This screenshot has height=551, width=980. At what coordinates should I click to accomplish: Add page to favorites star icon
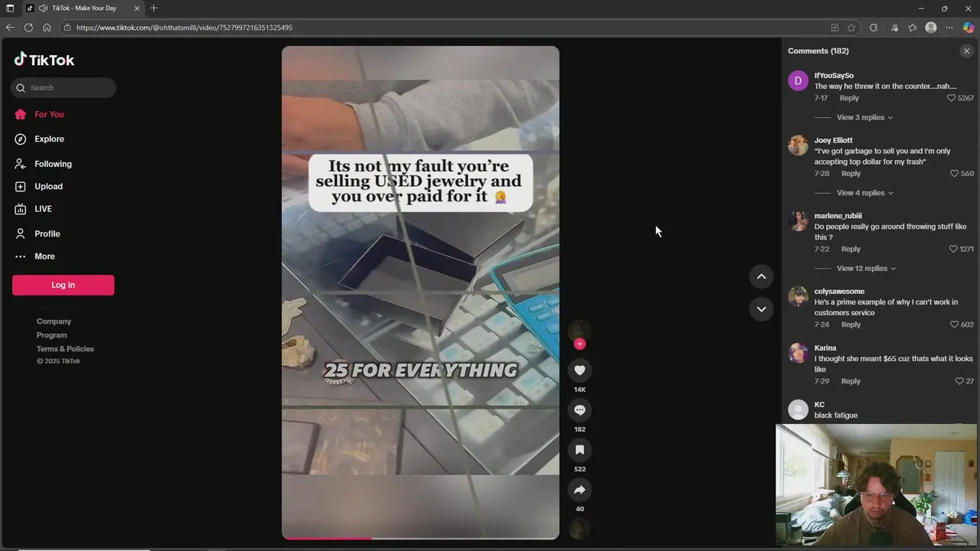tap(851, 28)
